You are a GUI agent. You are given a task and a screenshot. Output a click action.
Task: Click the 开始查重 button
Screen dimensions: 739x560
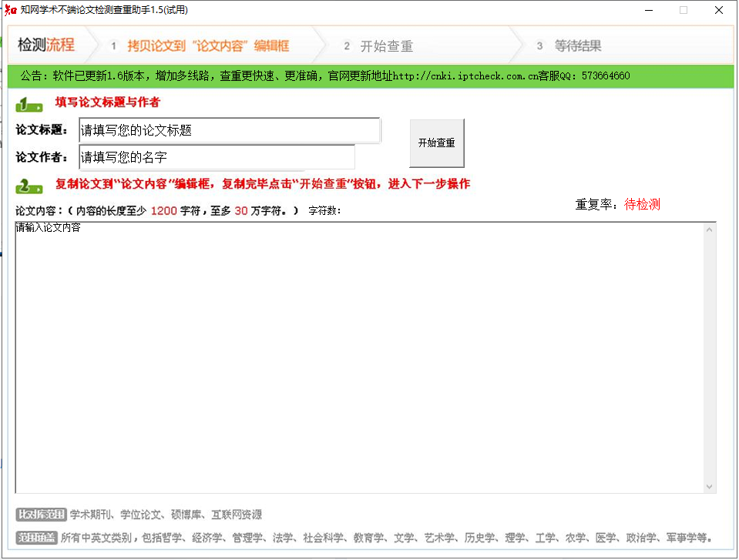[436, 143]
